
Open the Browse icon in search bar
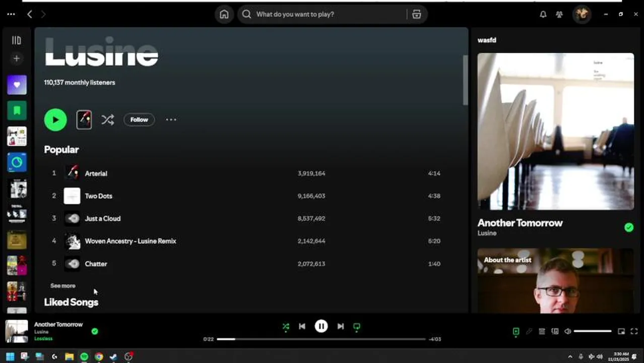pos(416,14)
